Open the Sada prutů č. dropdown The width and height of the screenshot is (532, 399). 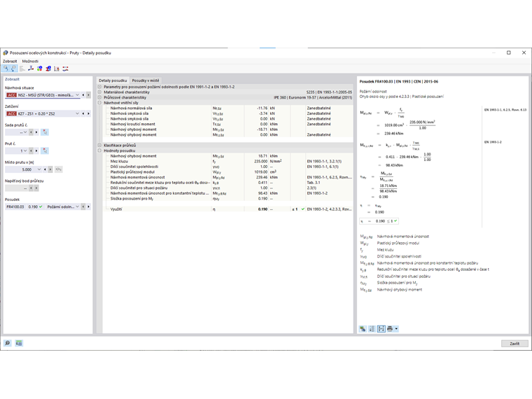pyautogui.click(x=25, y=132)
